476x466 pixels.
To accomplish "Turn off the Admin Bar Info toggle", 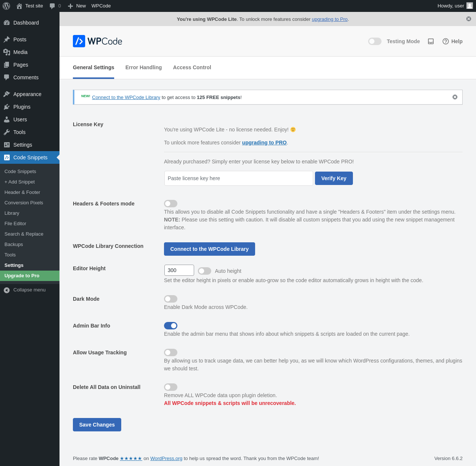I will coord(171,326).
